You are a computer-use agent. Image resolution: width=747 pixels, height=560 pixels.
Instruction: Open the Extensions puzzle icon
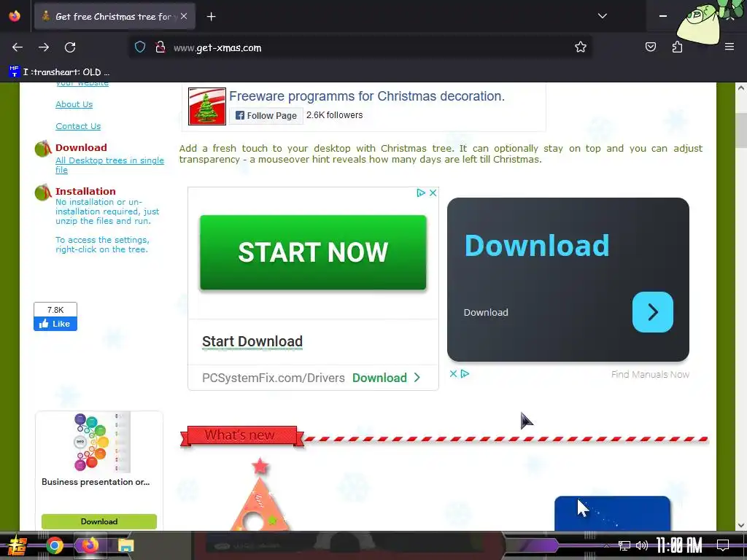pyautogui.click(x=677, y=47)
